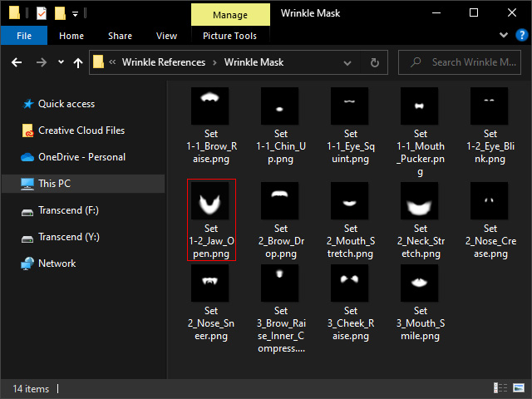Click the Up directory arrow

pos(78,62)
